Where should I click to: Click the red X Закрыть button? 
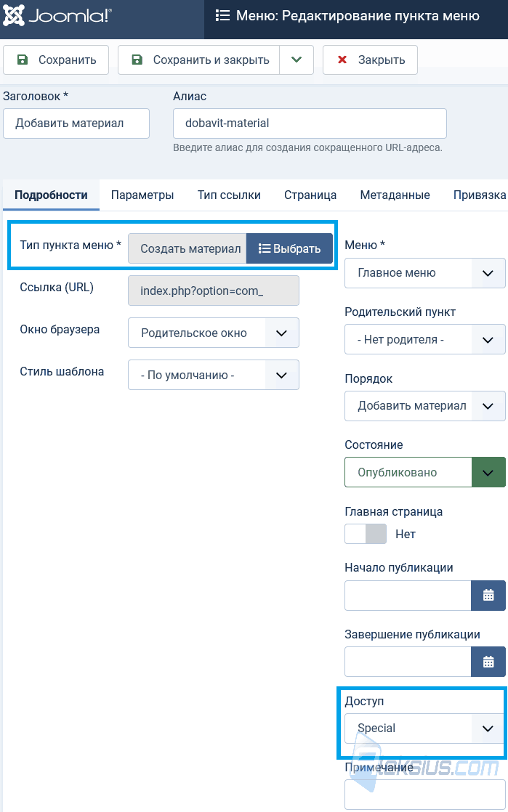(370, 60)
